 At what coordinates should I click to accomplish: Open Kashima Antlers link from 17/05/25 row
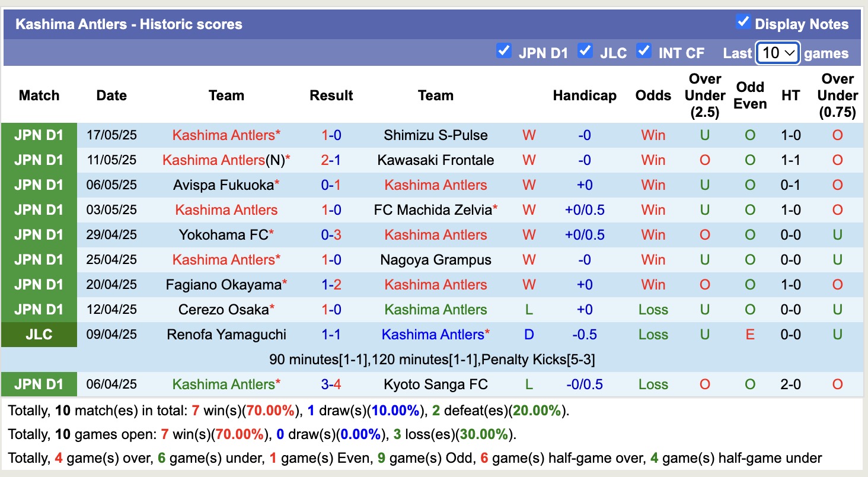(225, 135)
